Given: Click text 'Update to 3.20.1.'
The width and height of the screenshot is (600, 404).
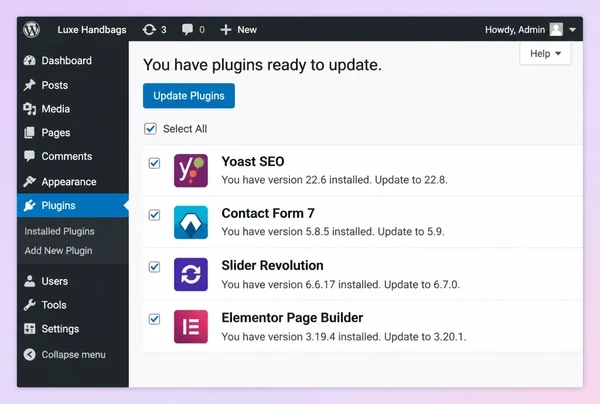Looking at the screenshot, I should [x=425, y=337].
